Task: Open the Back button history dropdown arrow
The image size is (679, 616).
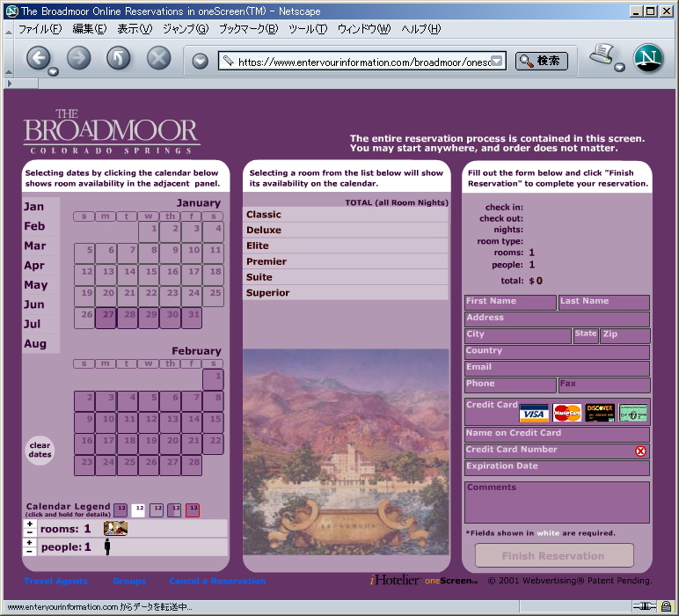Action: (x=54, y=71)
